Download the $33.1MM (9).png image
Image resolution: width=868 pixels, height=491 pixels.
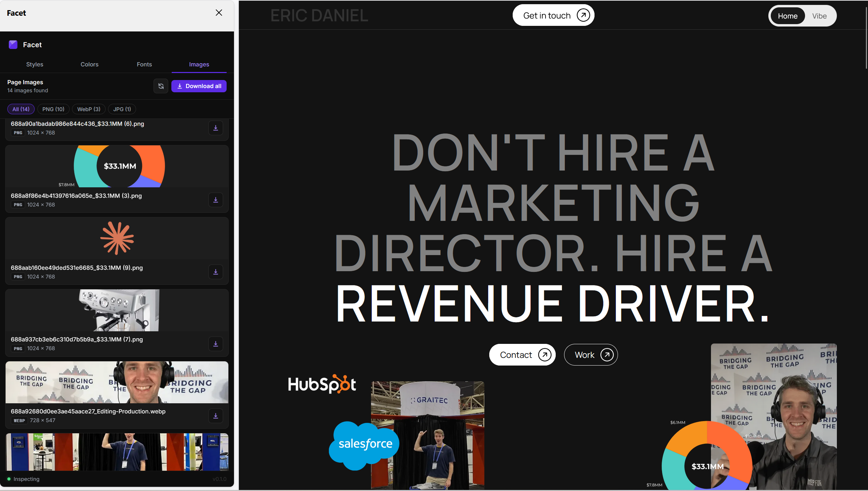tap(216, 272)
